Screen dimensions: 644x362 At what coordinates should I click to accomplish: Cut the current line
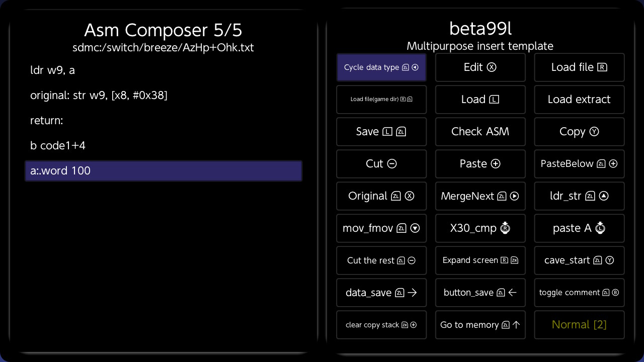pos(381,164)
